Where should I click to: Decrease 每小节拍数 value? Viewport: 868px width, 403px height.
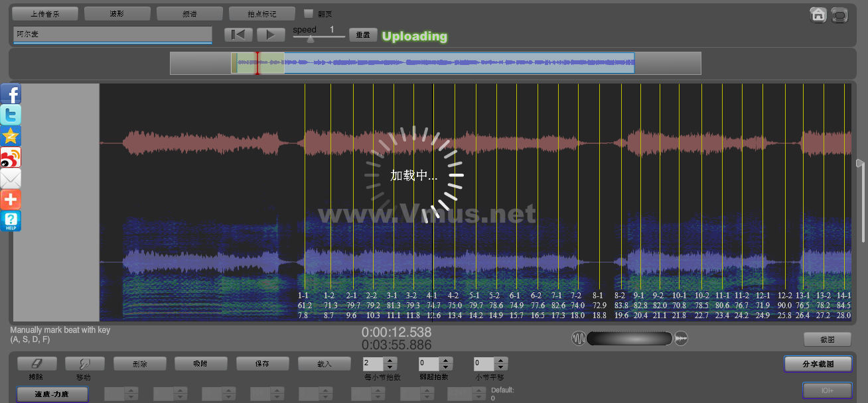[391, 367]
